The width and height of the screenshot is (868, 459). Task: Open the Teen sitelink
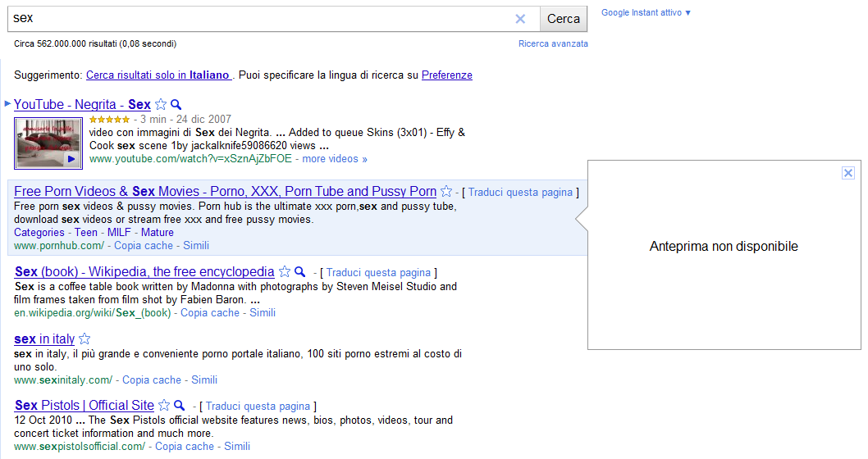[x=86, y=232]
